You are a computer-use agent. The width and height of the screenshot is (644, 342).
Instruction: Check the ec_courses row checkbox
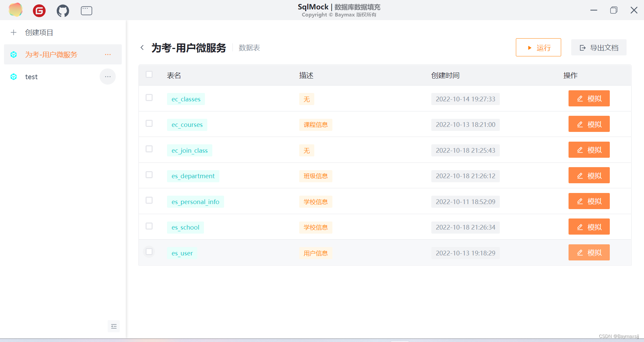149,123
